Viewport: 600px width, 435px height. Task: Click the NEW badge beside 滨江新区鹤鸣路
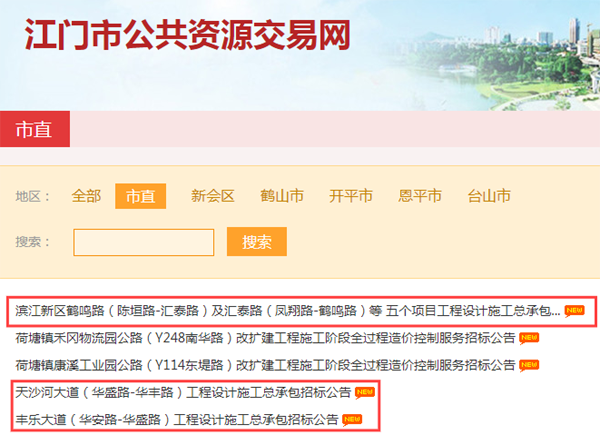574,311
